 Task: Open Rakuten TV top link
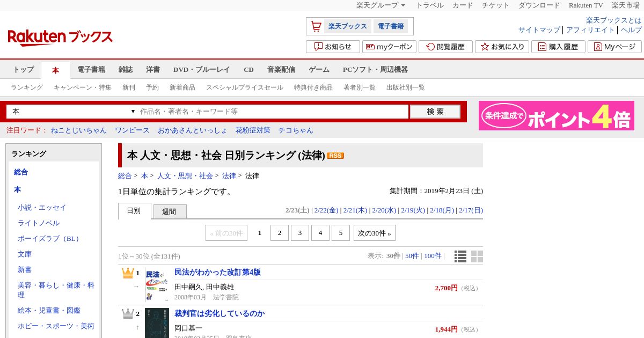click(586, 5)
